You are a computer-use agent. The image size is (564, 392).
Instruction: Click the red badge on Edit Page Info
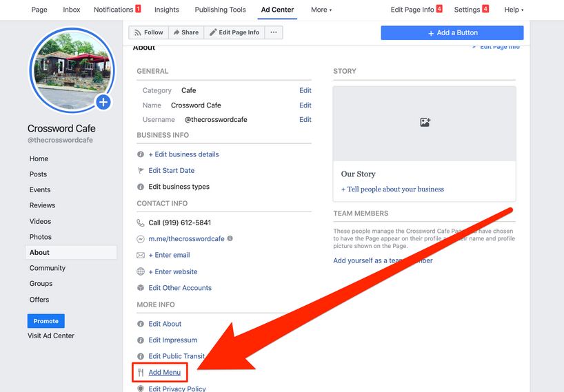click(x=439, y=9)
